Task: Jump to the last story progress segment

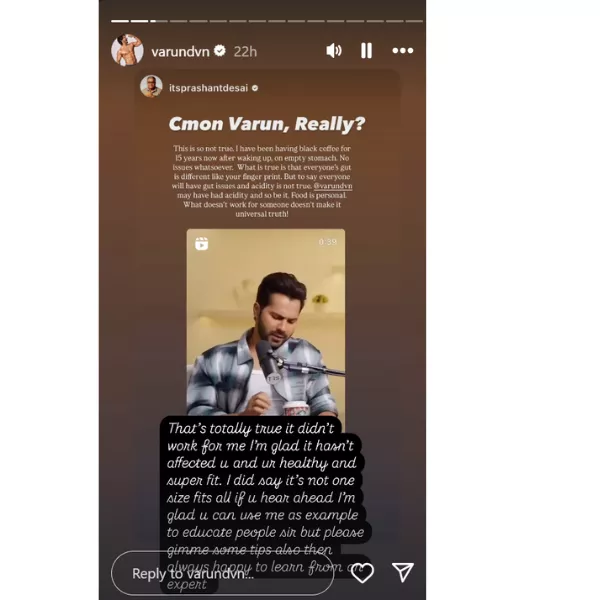Action: (414, 21)
